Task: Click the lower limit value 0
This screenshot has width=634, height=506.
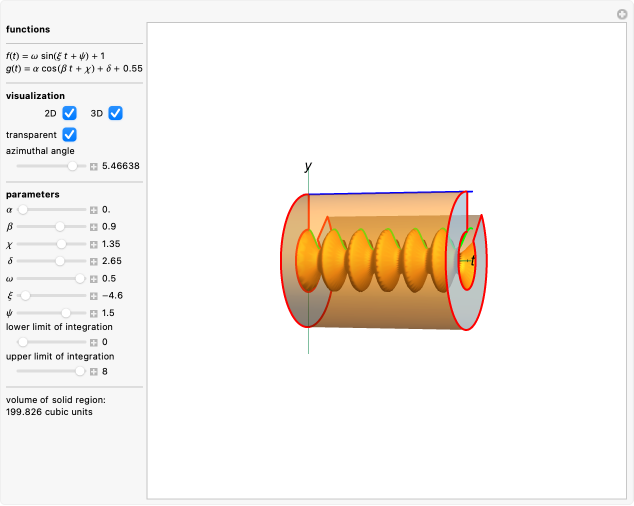Action: click(105, 342)
